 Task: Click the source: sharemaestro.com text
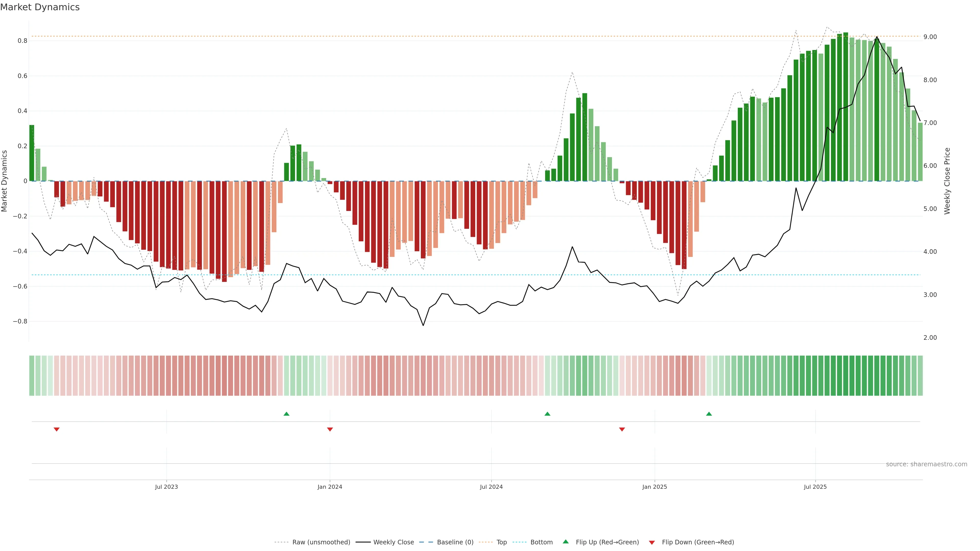[926, 464]
